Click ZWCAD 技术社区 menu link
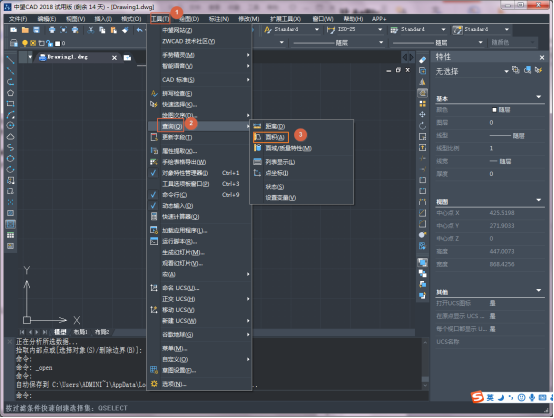Viewport: 554px width, 418px height. [x=199, y=41]
